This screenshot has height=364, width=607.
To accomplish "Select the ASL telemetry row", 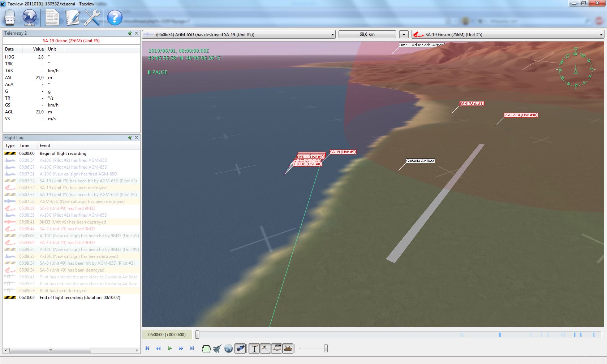I will coord(72,78).
